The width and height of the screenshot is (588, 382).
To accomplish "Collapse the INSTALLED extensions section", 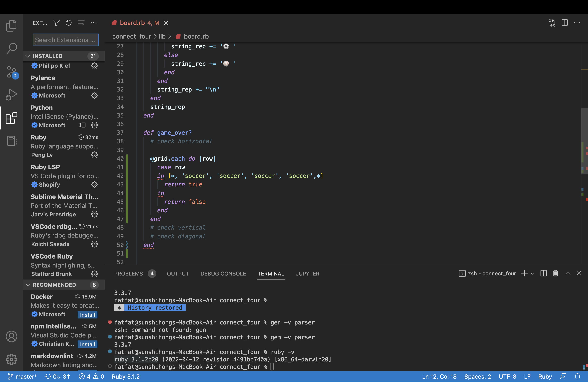I will coord(28,56).
